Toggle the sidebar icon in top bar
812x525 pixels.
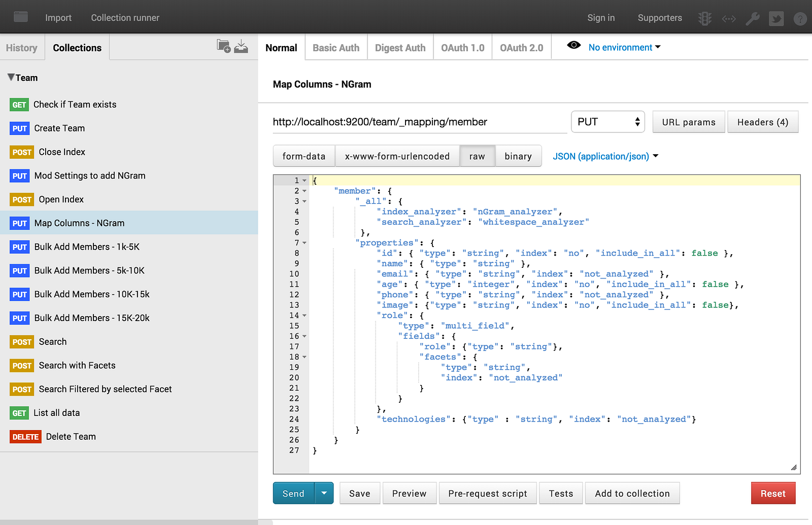21,17
